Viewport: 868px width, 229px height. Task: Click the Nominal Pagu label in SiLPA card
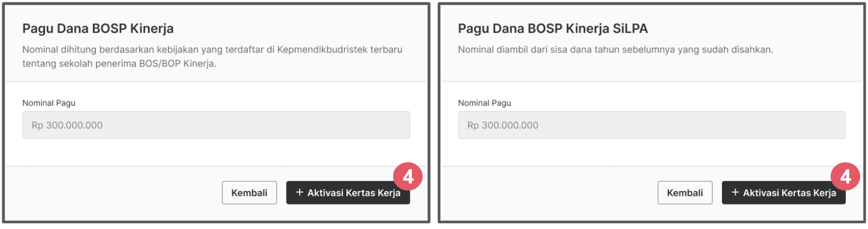[x=485, y=103]
